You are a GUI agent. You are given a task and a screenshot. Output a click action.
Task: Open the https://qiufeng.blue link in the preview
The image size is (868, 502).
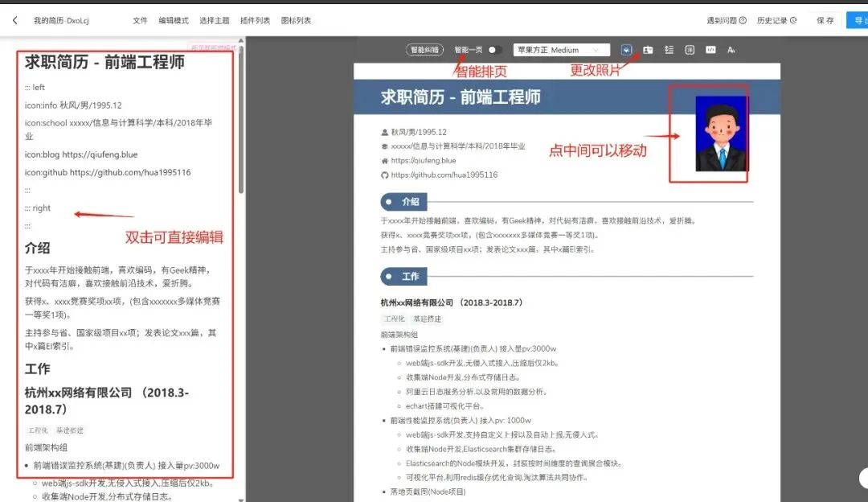pyautogui.click(x=424, y=161)
